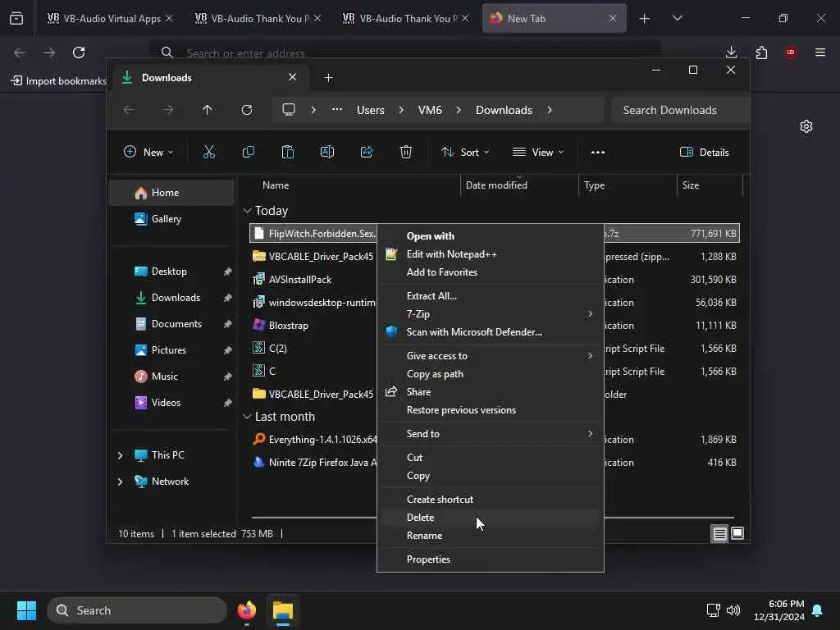Click the This PC monitor icon in address bar
840x630 pixels.
(x=289, y=110)
